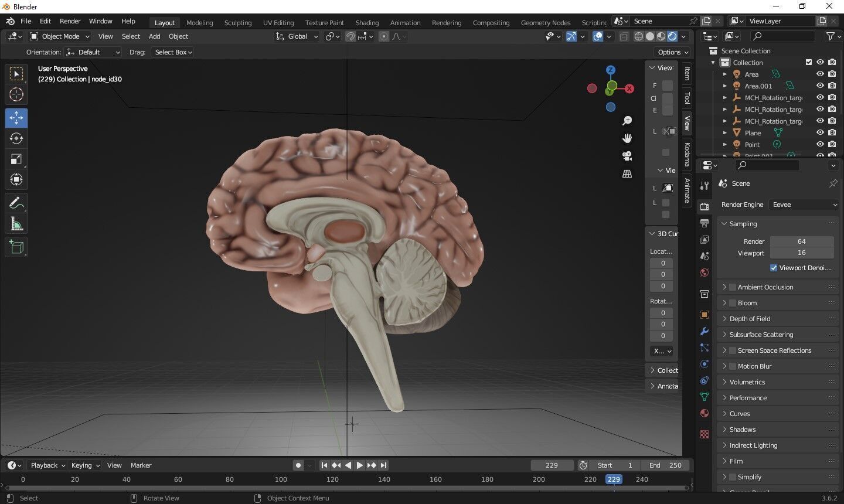The height and width of the screenshot is (504, 844).
Task: Select the Select Box tool
Action: pyautogui.click(x=16, y=74)
